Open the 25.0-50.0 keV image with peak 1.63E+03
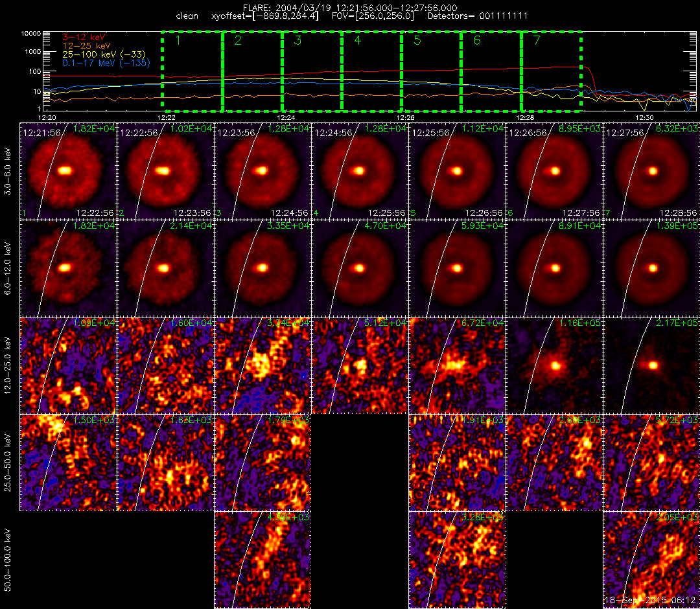Viewport: 700px width, 609px height. [x=165, y=463]
